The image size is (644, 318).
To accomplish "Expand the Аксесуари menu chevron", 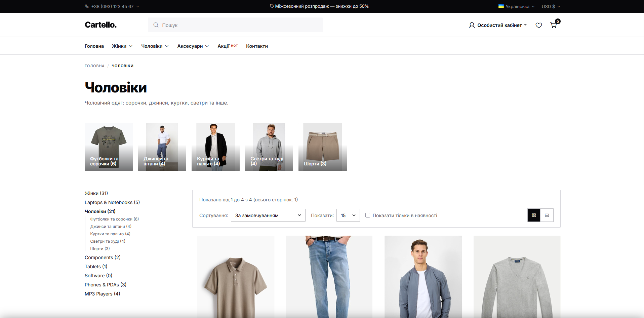I will click(x=207, y=46).
